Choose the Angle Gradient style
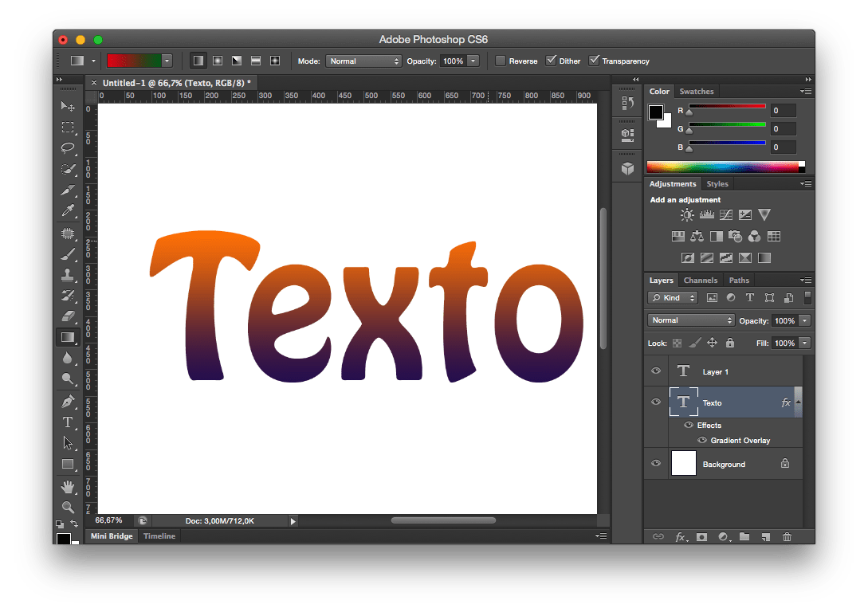Viewport: 868px width, 616px height. tap(237, 61)
